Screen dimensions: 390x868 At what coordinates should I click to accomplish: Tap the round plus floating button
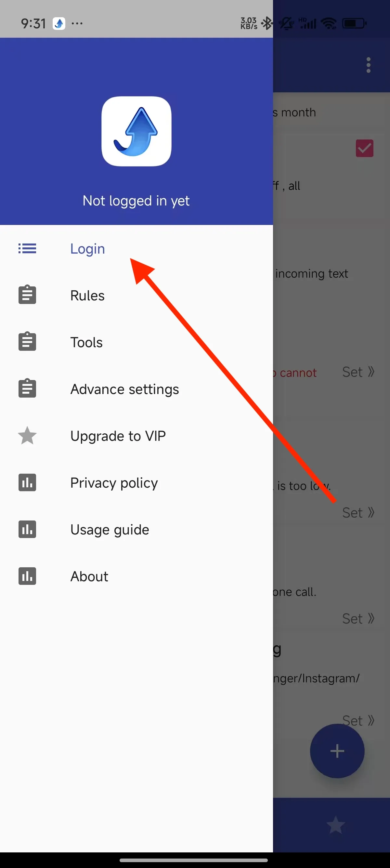pyautogui.click(x=337, y=751)
